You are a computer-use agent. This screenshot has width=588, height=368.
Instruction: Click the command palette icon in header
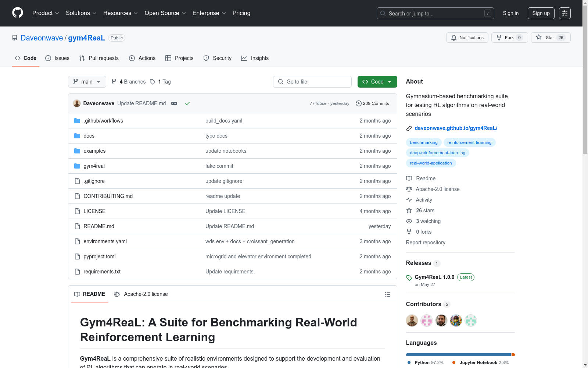tap(565, 13)
